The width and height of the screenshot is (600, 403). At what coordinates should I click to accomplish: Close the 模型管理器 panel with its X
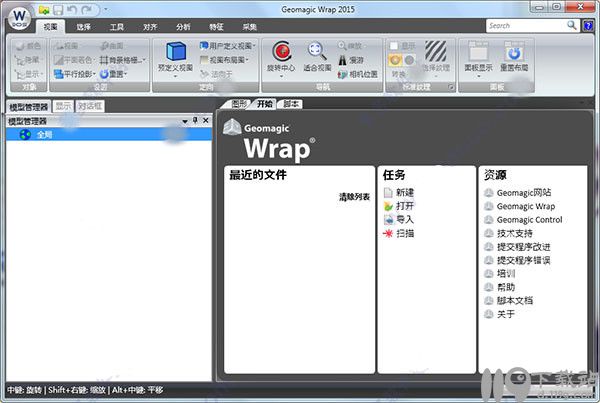(x=206, y=121)
